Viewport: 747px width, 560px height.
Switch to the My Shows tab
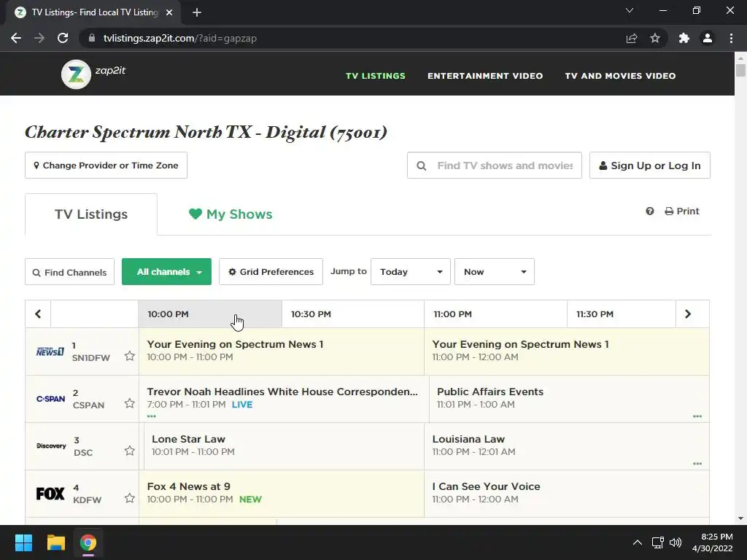(x=231, y=214)
